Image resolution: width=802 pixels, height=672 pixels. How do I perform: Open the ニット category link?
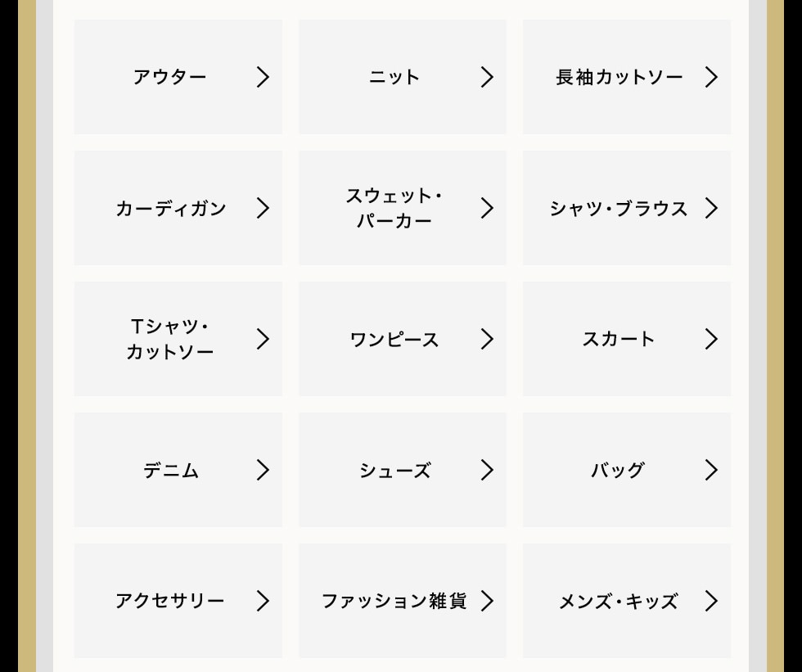click(x=394, y=77)
